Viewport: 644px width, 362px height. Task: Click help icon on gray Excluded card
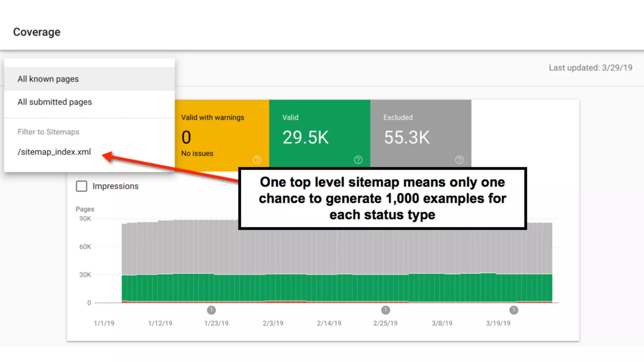459,160
